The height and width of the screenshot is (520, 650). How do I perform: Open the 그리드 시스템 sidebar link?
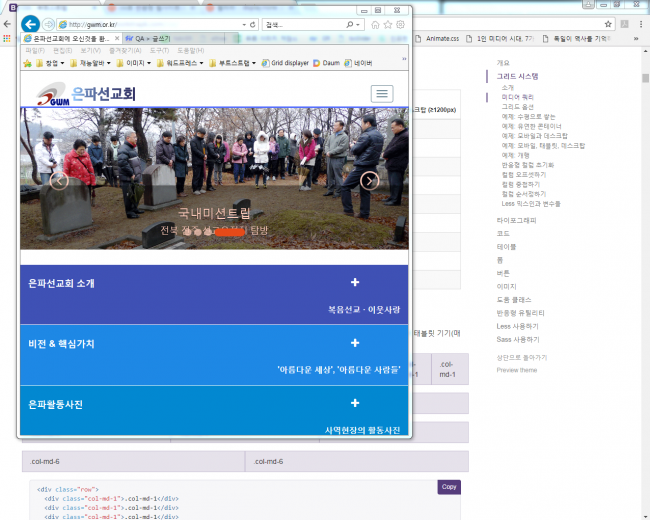click(517, 76)
